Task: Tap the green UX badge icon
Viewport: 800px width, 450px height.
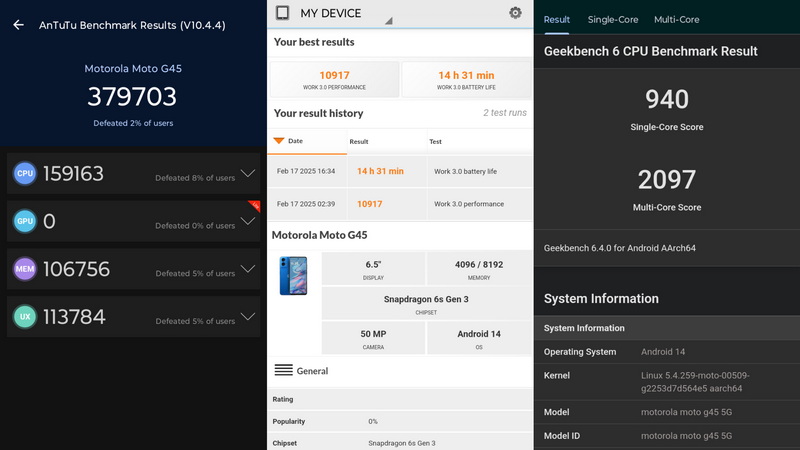Action: (24, 316)
